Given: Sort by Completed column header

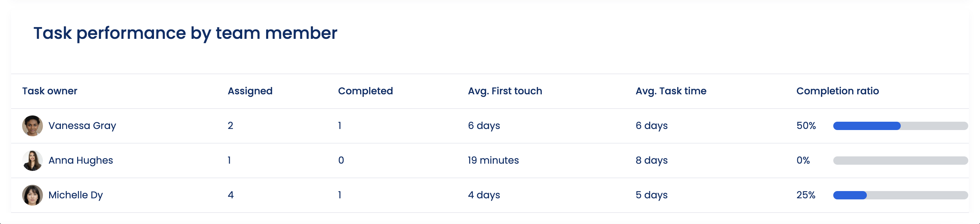Looking at the screenshot, I should click(x=365, y=91).
